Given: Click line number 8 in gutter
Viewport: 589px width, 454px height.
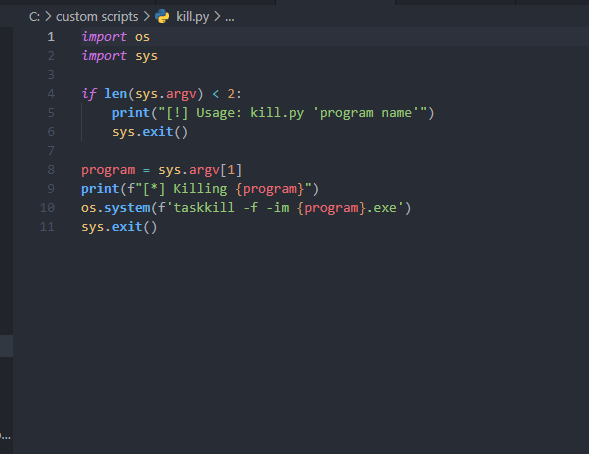Looking at the screenshot, I should point(51,170).
